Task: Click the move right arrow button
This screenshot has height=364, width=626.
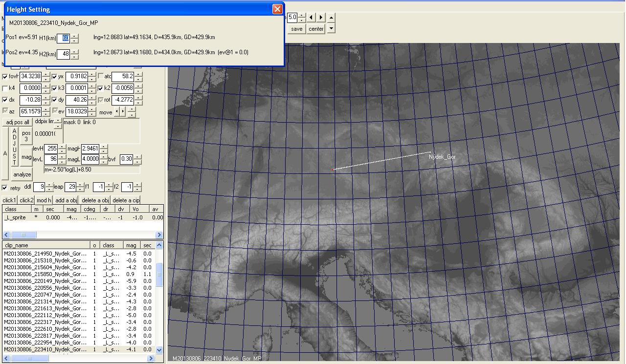Action: (x=122, y=112)
